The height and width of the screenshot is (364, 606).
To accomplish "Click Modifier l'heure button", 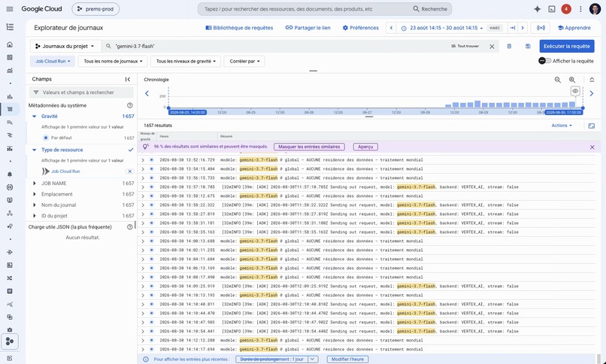I will point(347,359).
